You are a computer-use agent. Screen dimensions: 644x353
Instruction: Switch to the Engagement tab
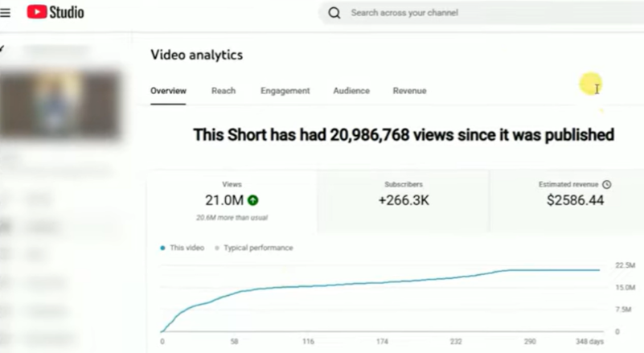pos(285,91)
